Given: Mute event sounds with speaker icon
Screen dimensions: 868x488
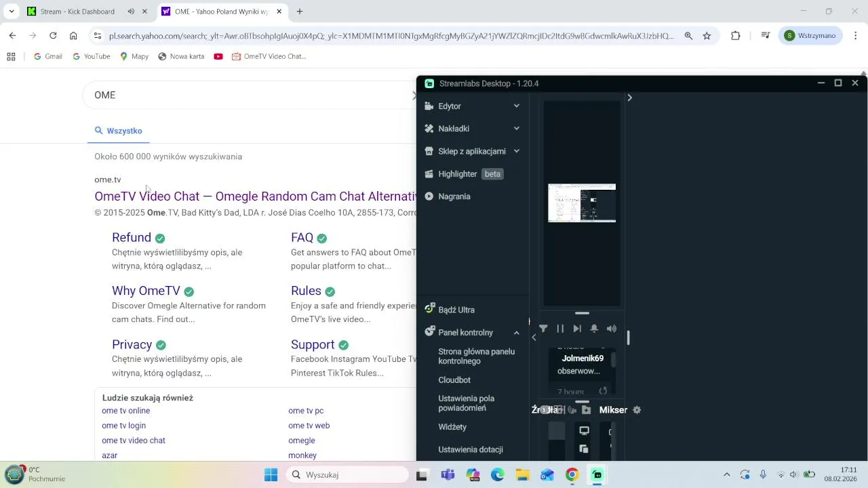Looking at the screenshot, I should click(x=612, y=329).
